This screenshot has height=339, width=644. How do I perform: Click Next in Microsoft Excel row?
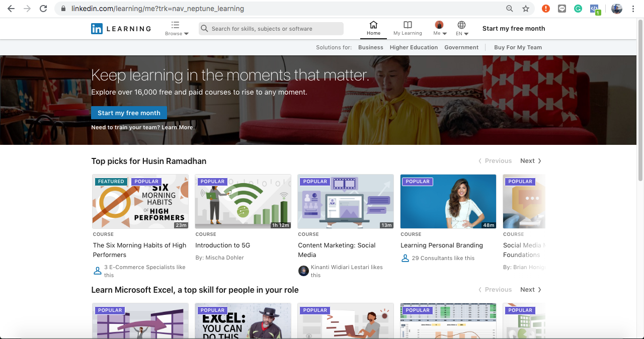531,290
